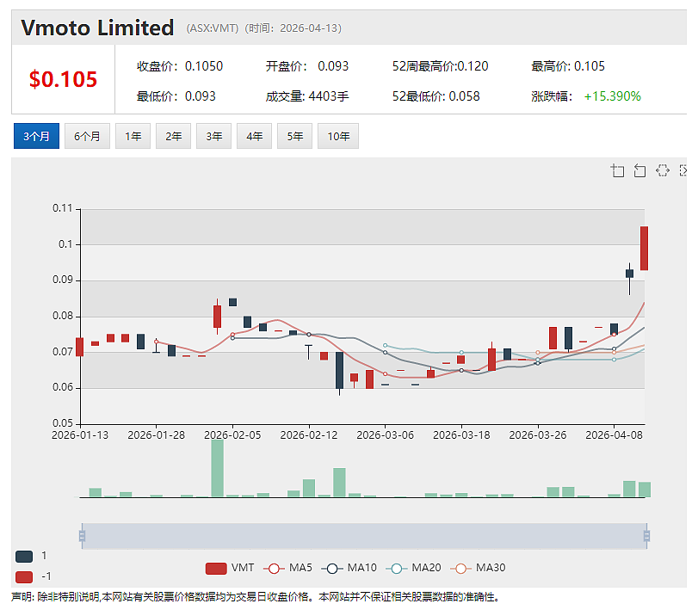The image size is (698, 616).
Task: Click the (ASX:VMT) ticker text
Action: tap(213, 28)
